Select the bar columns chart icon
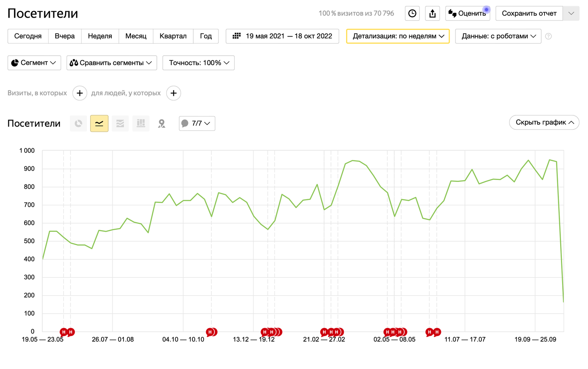 pos(141,124)
